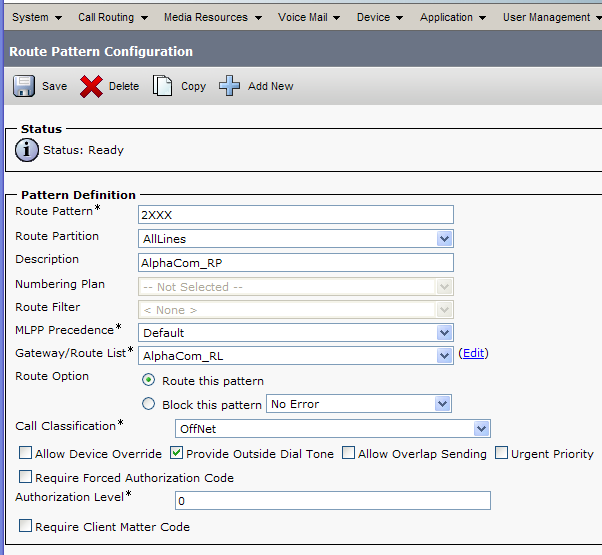Viewport: 602px width, 555px height.
Task: Expand the MLPP Precedence dropdown
Action: click(444, 332)
